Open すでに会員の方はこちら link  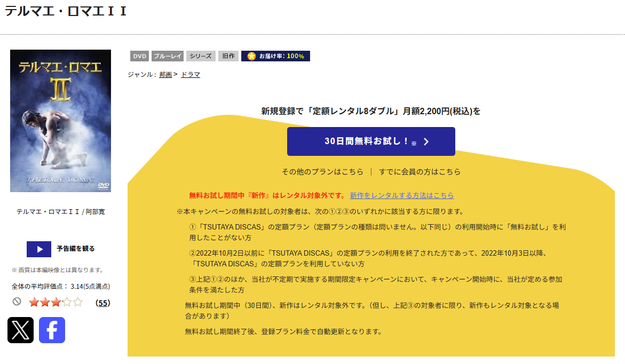coord(420,172)
